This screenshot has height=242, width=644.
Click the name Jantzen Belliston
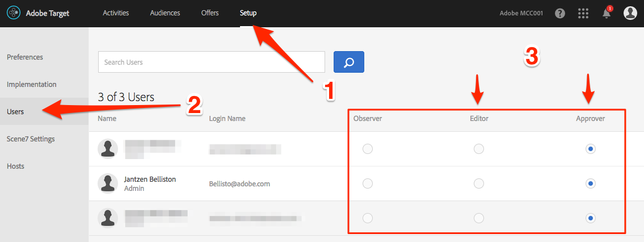click(150, 179)
